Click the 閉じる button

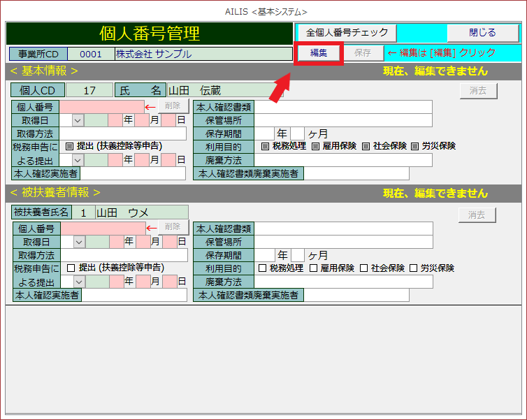click(x=482, y=33)
